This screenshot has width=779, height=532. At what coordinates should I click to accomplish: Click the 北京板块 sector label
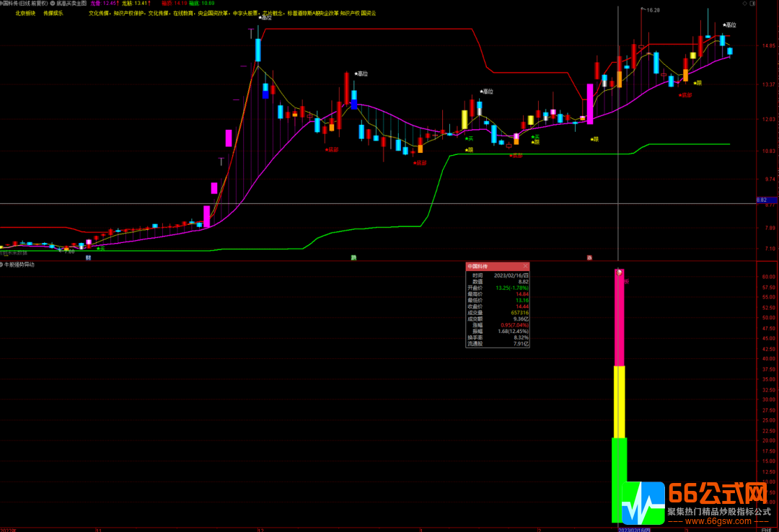(x=25, y=14)
